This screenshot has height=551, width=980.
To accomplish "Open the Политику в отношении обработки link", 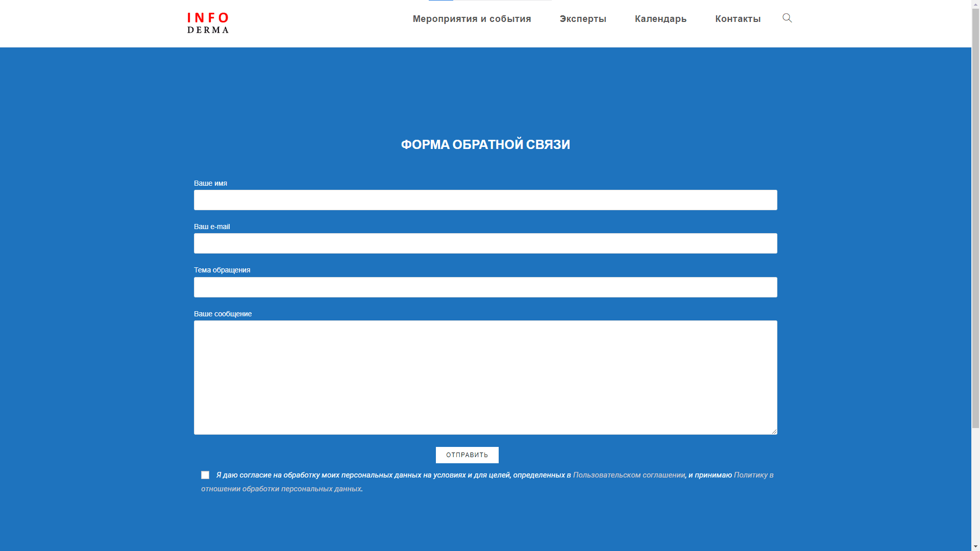I will click(753, 475).
